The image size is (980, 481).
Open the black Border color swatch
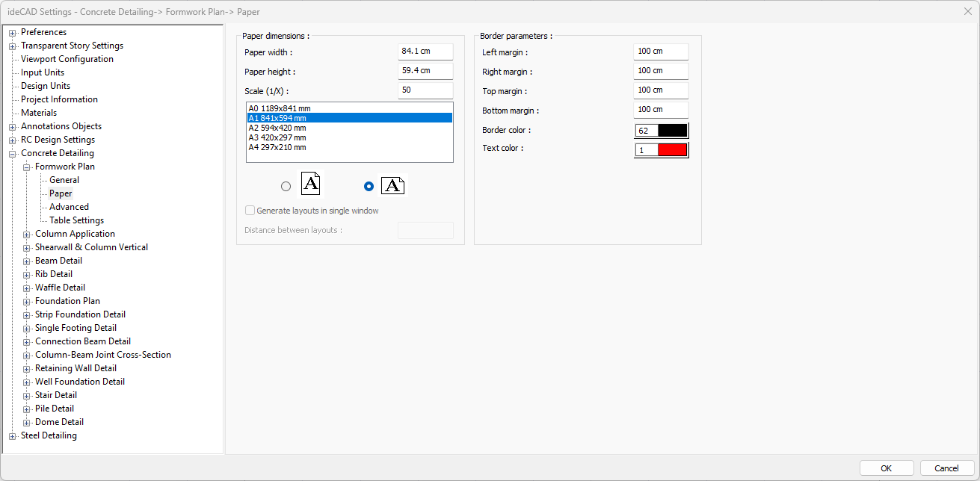pyautogui.click(x=671, y=131)
